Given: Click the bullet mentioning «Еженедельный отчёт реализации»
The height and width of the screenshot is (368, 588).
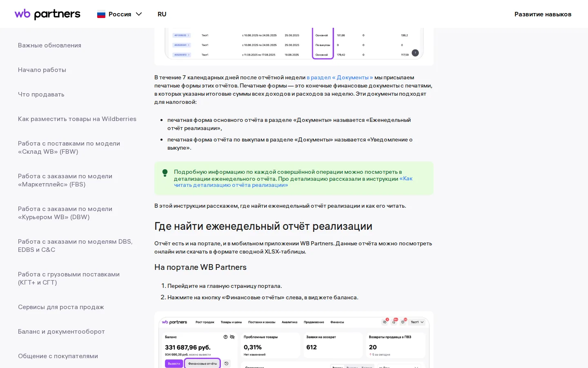Looking at the screenshot, I should [289, 124].
